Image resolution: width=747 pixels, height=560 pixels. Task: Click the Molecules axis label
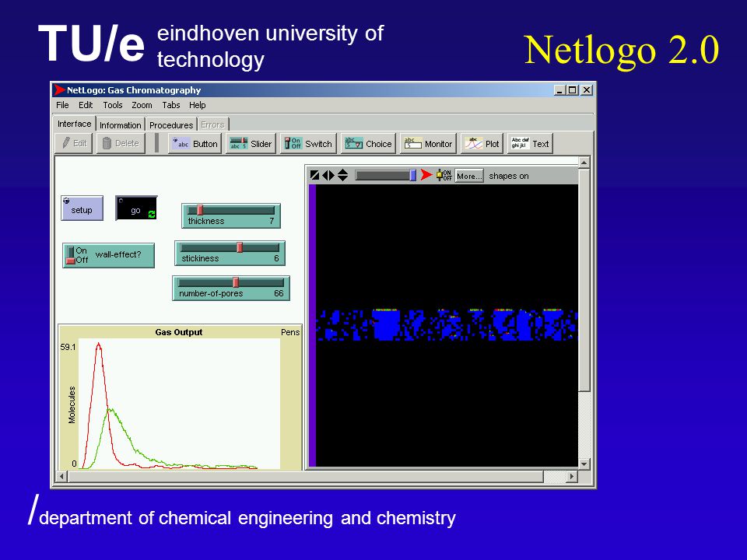72,404
